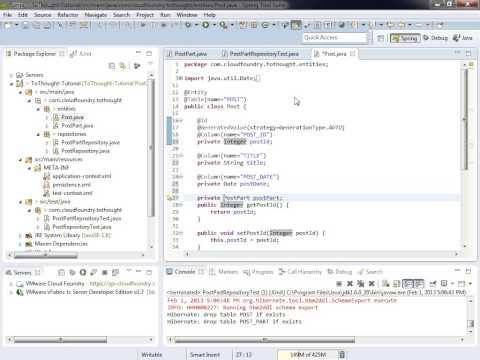Collapse src/main/java folder node
Screen dimensions: 480x360
pos(21,92)
